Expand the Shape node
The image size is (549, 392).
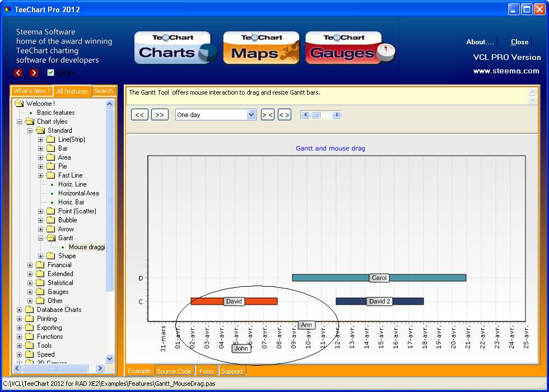click(x=40, y=256)
